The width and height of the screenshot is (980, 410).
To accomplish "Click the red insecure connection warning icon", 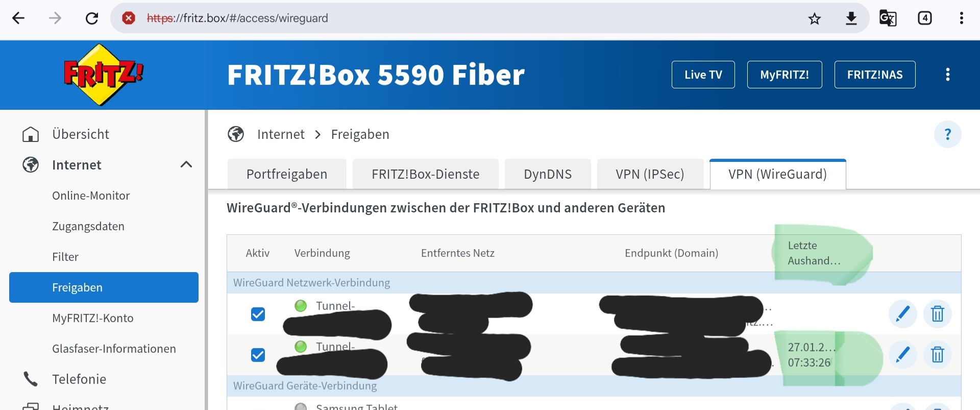I will (129, 18).
